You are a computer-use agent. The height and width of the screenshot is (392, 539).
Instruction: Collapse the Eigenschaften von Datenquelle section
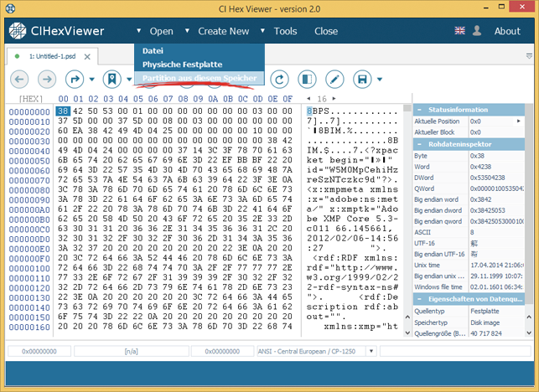(419, 299)
